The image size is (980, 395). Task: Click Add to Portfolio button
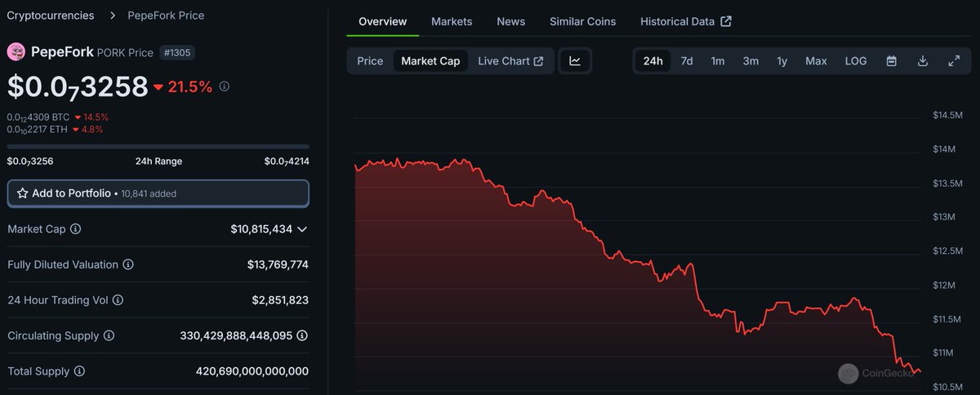[158, 193]
